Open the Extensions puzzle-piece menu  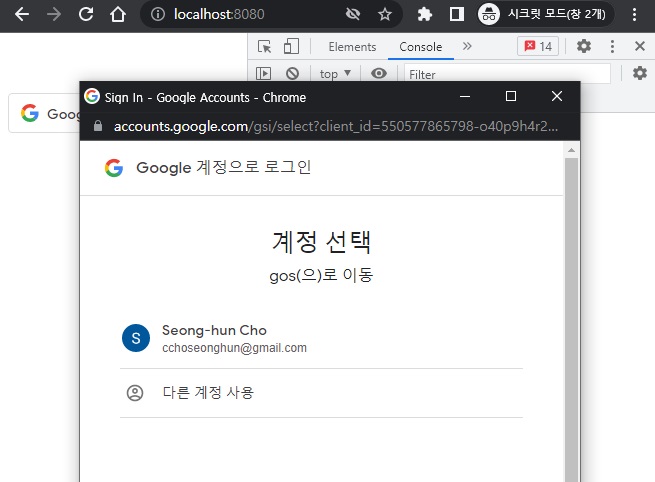coord(424,14)
